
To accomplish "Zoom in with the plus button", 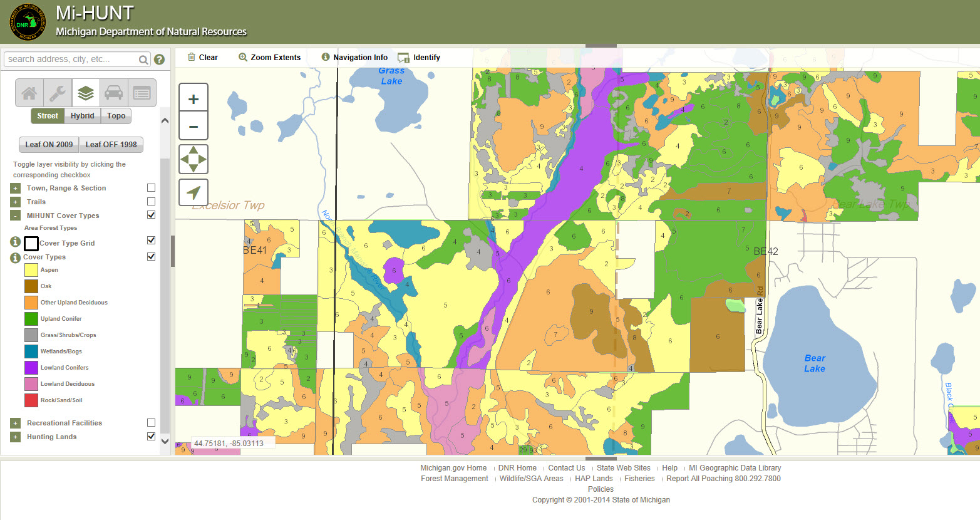I will [193, 99].
